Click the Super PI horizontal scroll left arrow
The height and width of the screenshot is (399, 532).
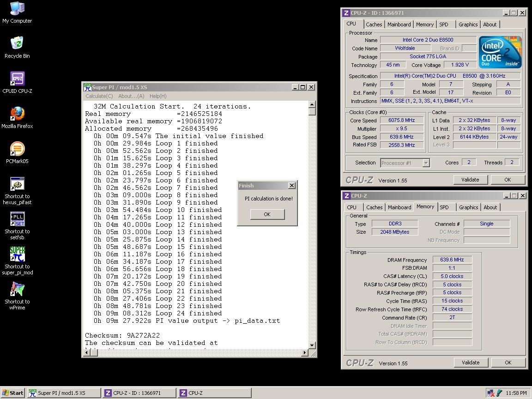tap(87, 352)
